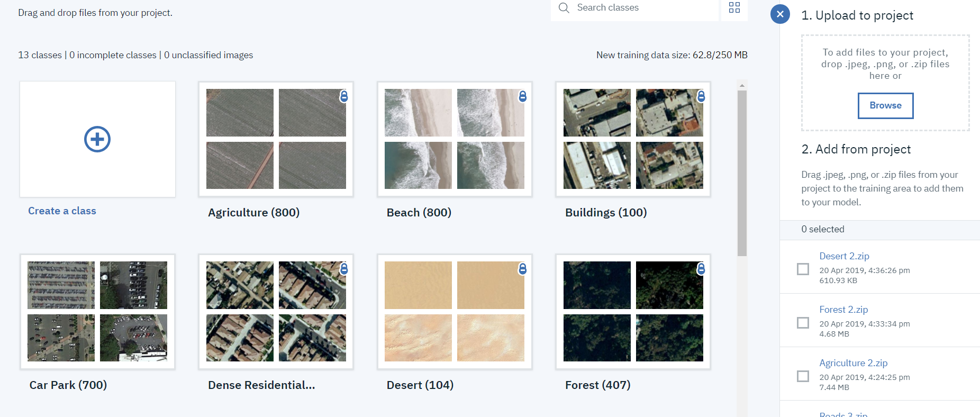Screen dimensions: 980x417
Task: Switch to grid view icon
Action: pos(734,7)
